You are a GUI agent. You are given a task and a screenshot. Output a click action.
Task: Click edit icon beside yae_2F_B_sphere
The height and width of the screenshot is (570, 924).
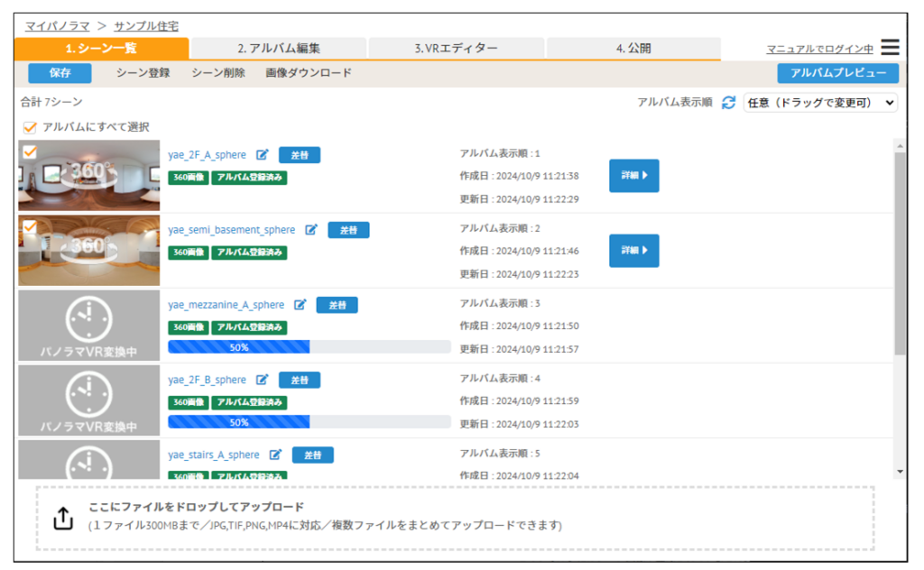click(x=263, y=380)
